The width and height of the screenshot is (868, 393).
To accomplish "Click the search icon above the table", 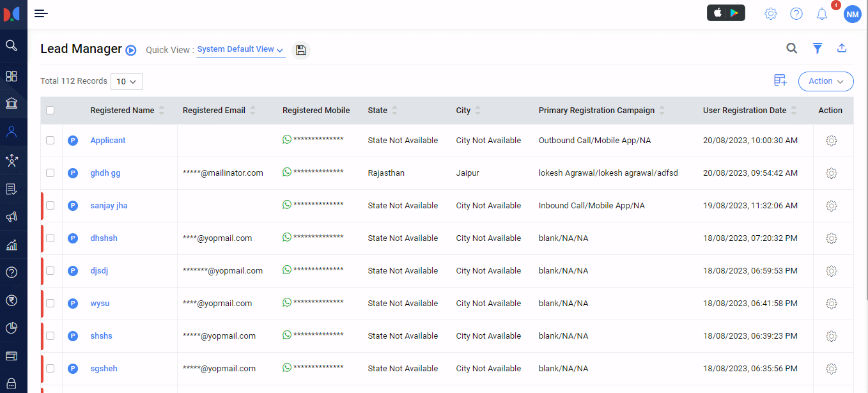I will click(791, 48).
